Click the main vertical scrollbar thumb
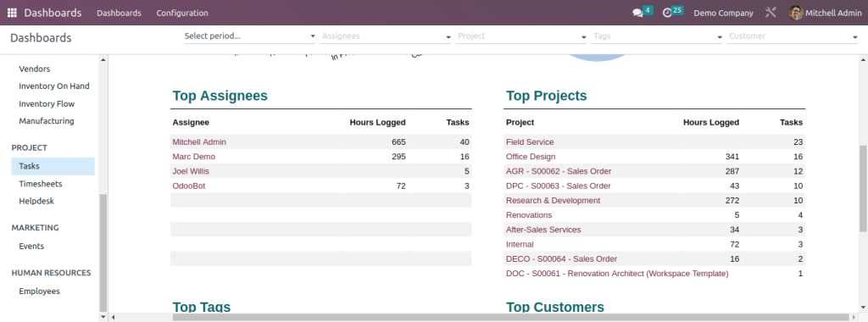The image size is (868, 322). [x=863, y=189]
